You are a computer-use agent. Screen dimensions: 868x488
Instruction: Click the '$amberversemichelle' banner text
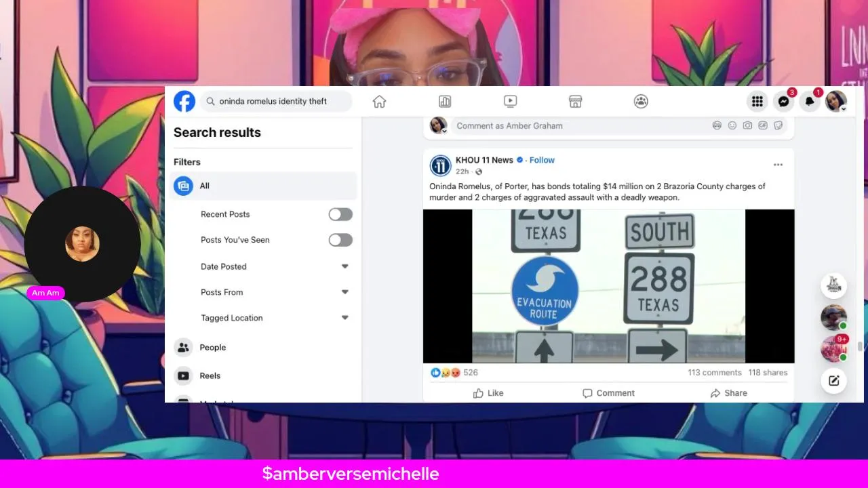[x=351, y=474]
